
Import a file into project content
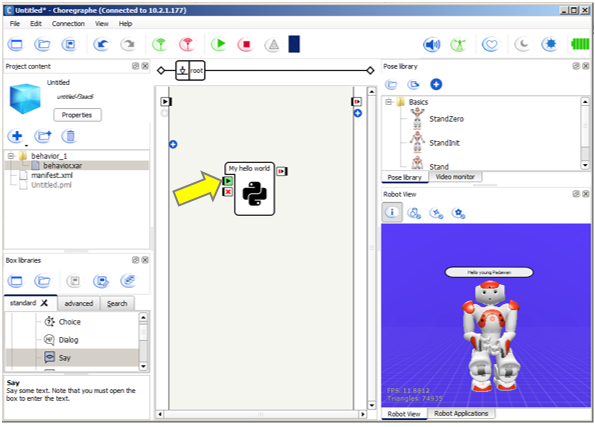(x=43, y=136)
